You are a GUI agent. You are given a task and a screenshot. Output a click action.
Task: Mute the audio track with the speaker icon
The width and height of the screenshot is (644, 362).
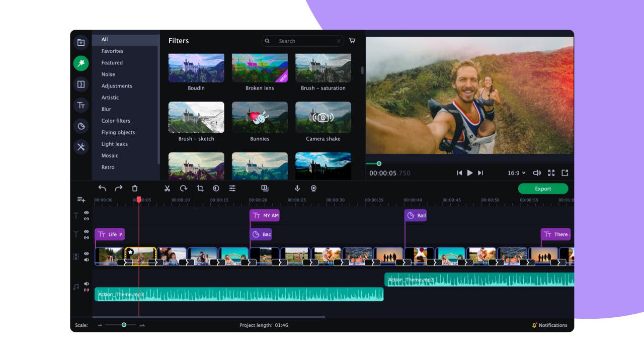point(87,283)
